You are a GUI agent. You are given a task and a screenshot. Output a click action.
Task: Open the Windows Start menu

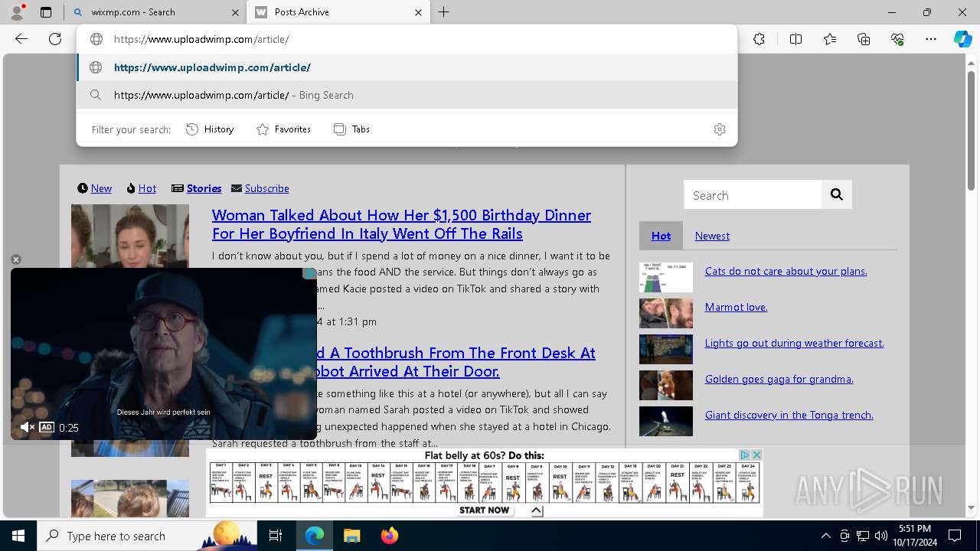[18, 536]
